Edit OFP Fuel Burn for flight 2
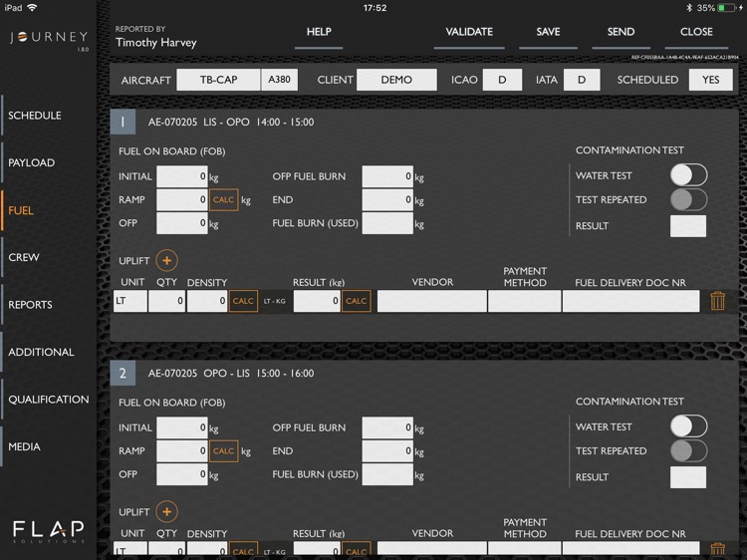This screenshot has height=560, width=747. 387,428
